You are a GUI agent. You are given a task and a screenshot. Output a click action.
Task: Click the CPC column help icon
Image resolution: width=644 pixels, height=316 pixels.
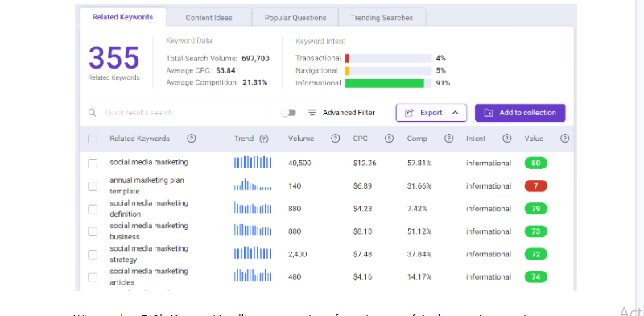[x=389, y=139]
